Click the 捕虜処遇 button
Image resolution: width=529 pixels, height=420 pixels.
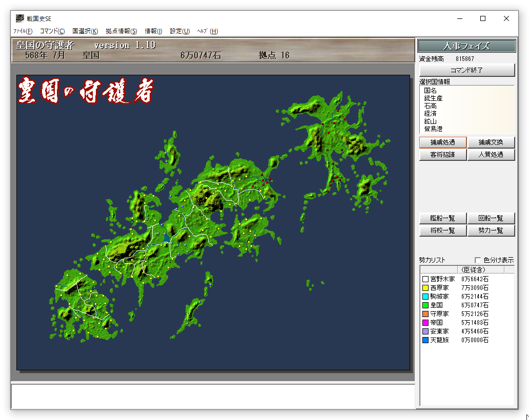[442, 142]
